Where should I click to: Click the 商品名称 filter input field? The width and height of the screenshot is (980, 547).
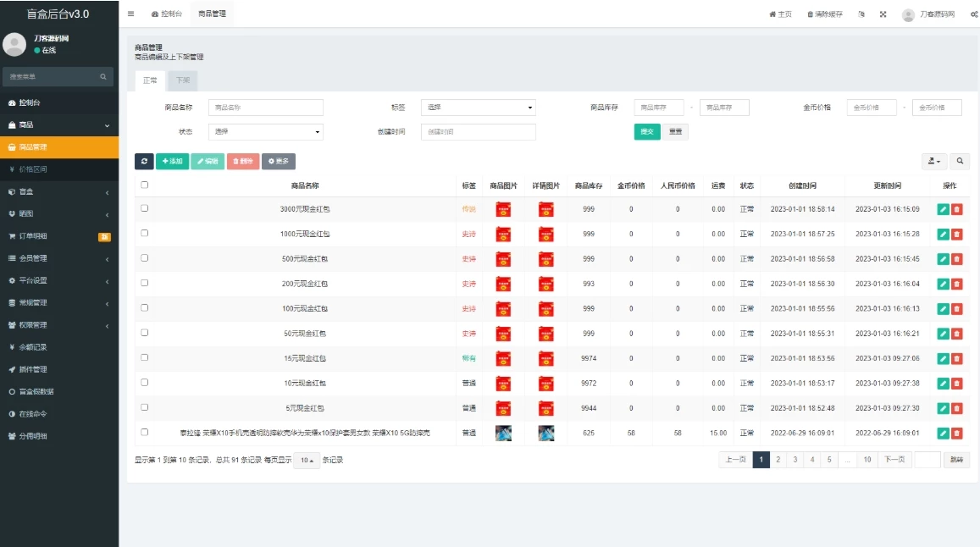click(x=266, y=108)
